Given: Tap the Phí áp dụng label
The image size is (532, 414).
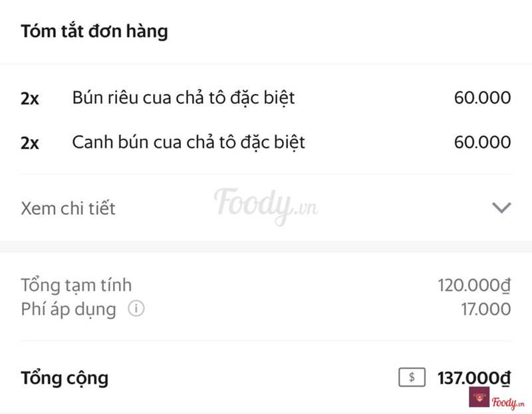Looking at the screenshot, I should [68, 310].
